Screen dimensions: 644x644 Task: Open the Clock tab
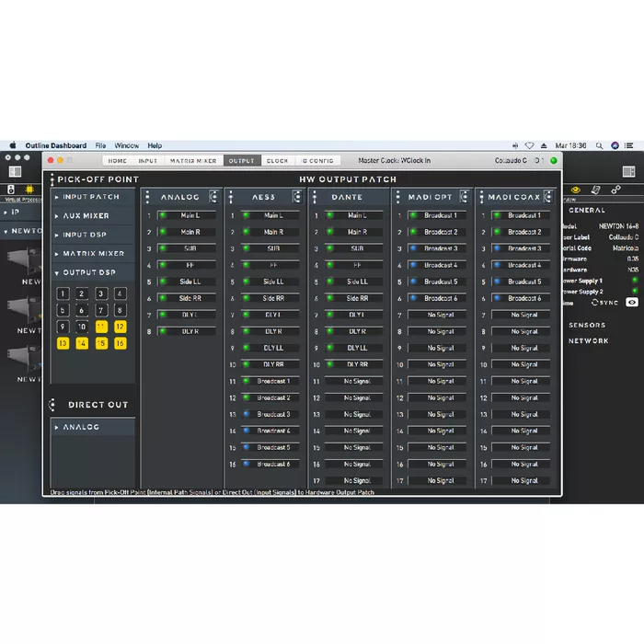pyautogui.click(x=278, y=161)
